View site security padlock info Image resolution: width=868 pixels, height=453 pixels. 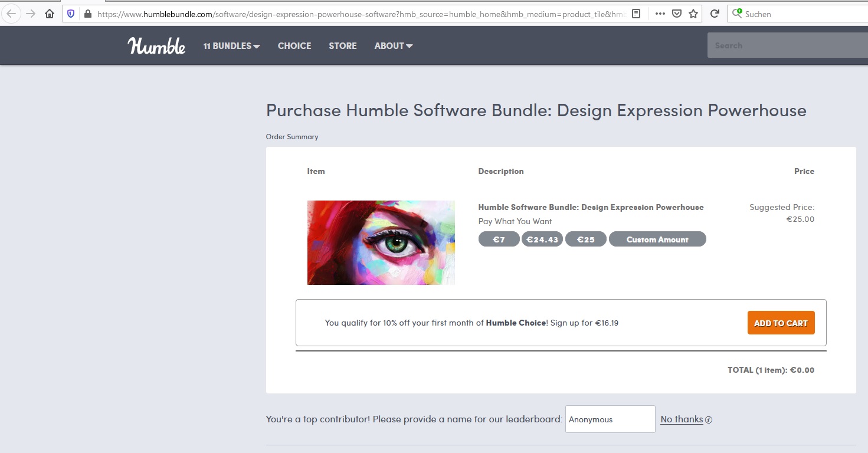[87, 14]
